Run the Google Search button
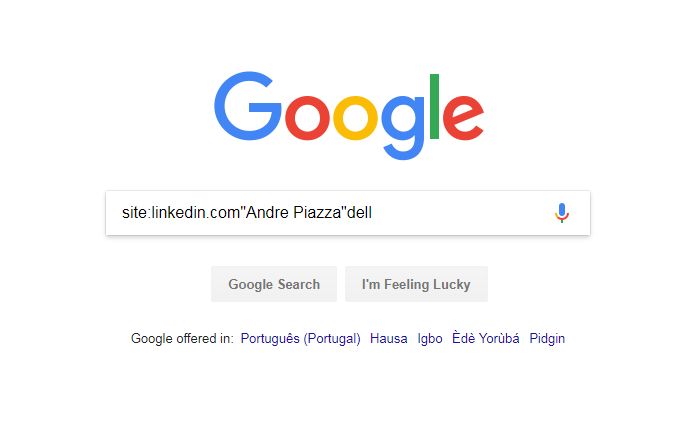This screenshot has width=700, height=441. click(x=274, y=284)
